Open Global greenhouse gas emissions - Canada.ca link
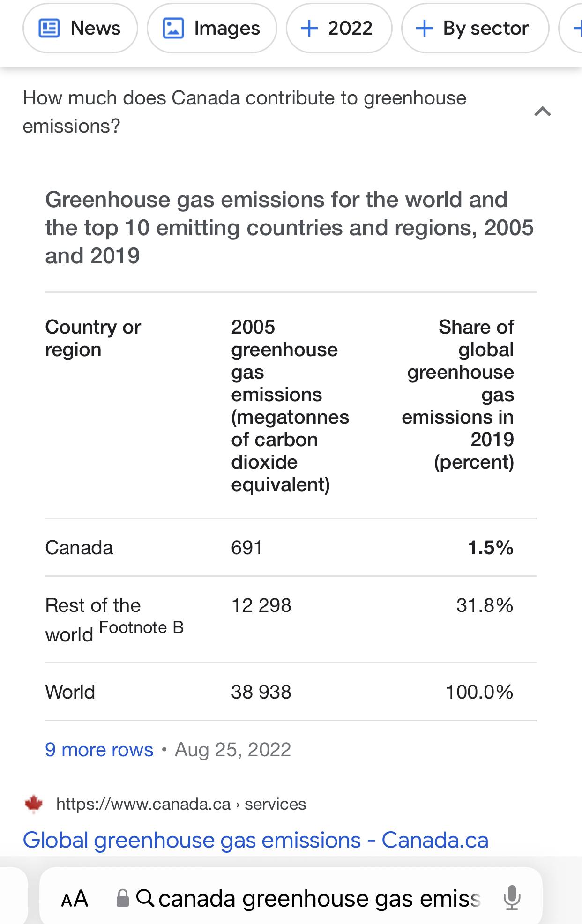The image size is (582, 924). [x=256, y=840]
